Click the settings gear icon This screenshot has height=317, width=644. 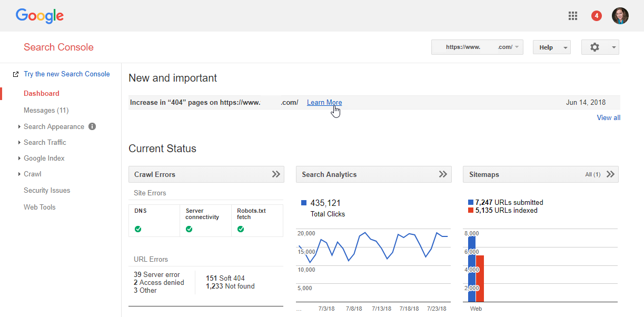[595, 47]
